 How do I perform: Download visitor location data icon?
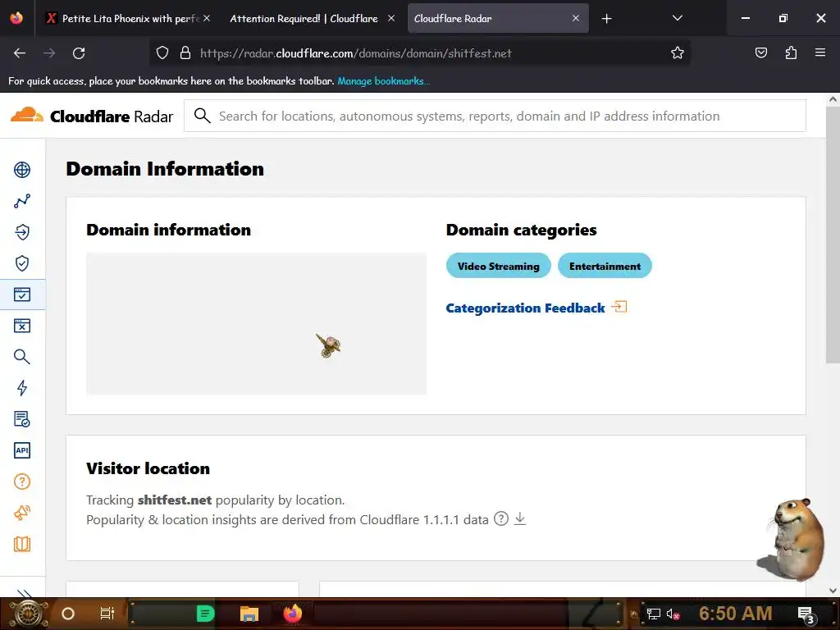click(x=519, y=518)
